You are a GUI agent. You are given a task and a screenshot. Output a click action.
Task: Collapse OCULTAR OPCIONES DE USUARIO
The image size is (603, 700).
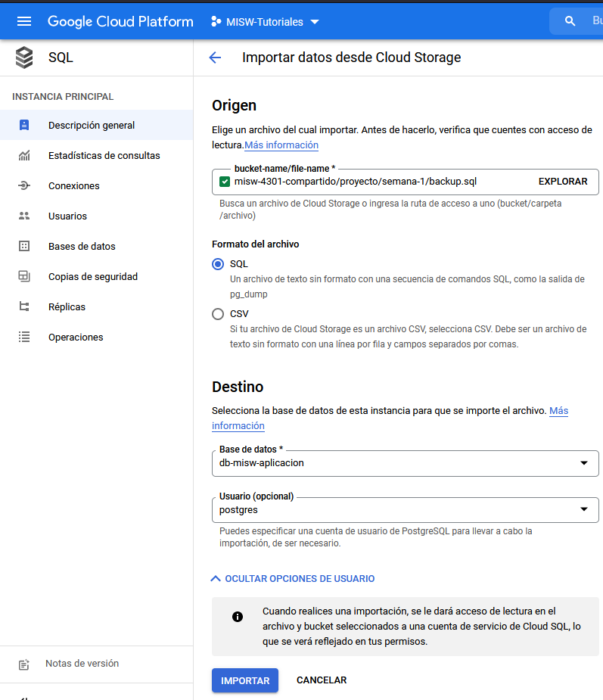[293, 579]
